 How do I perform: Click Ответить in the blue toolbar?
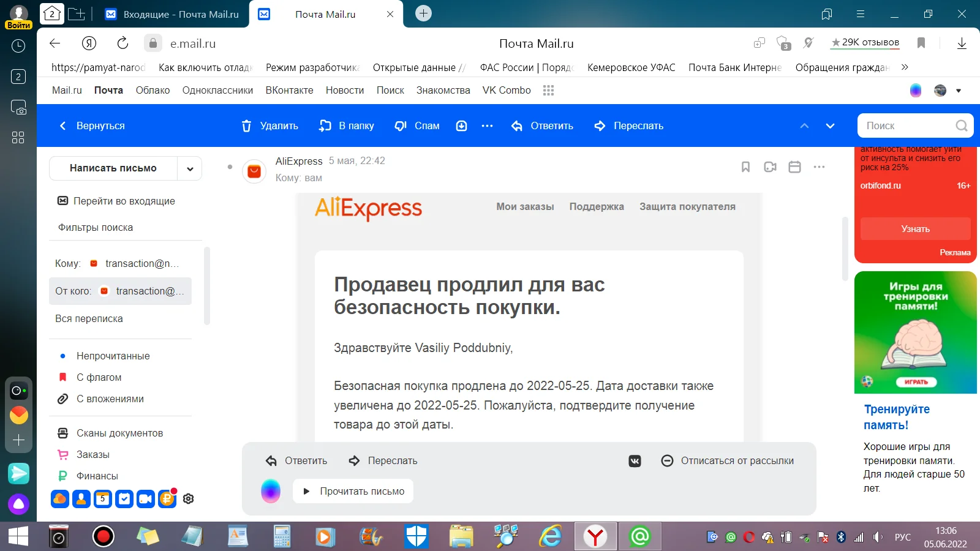543,126
